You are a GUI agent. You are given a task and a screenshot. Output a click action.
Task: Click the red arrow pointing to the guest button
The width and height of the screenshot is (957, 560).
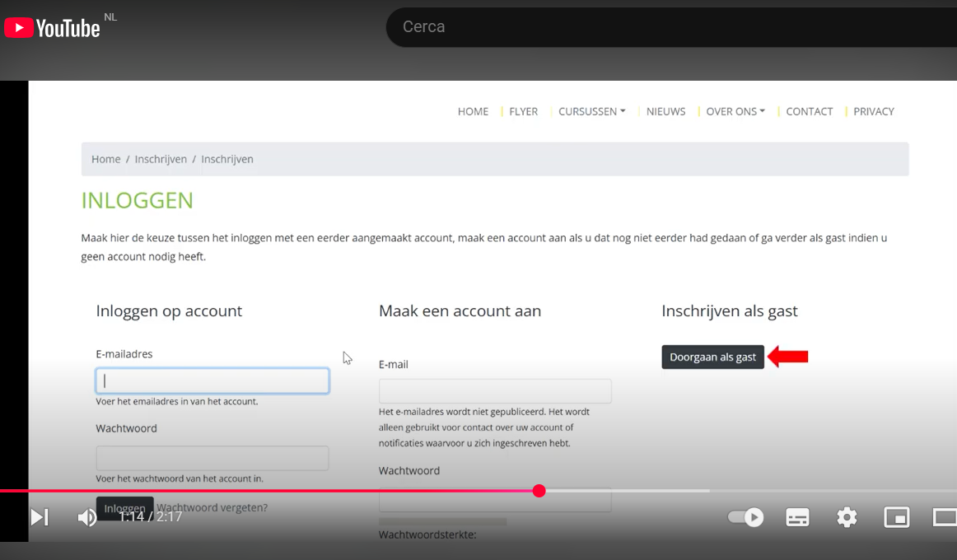coord(788,357)
